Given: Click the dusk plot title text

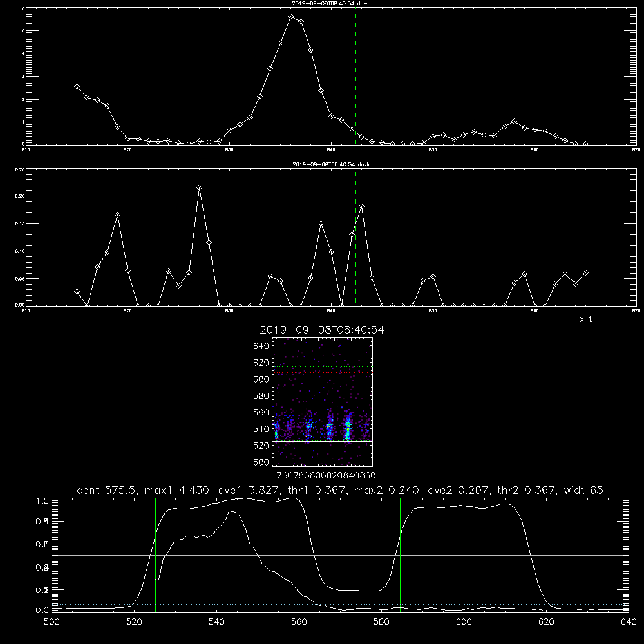Looking at the screenshot, I should [x=331, y=164].
